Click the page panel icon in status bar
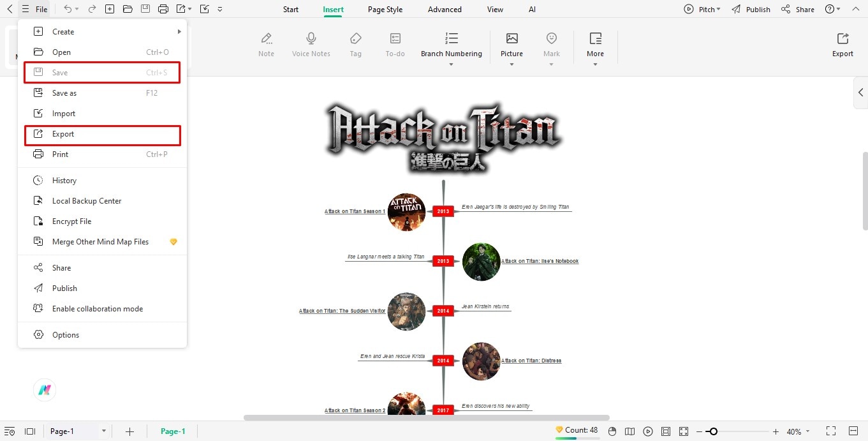 click(29, 431)
